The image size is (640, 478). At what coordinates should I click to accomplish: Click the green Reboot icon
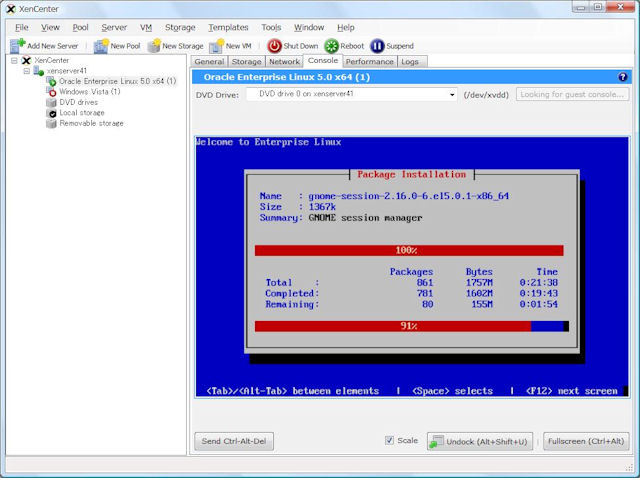point(331,46)
